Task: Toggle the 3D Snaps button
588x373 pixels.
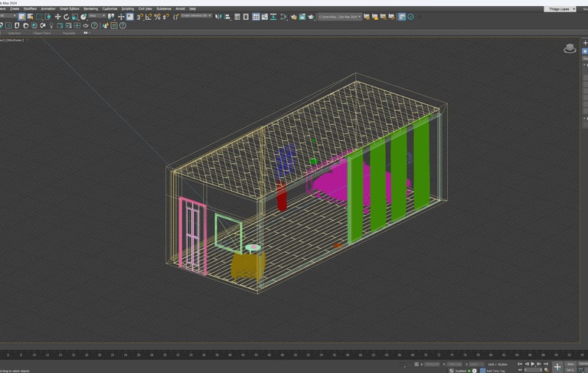Action: [139, 16]
